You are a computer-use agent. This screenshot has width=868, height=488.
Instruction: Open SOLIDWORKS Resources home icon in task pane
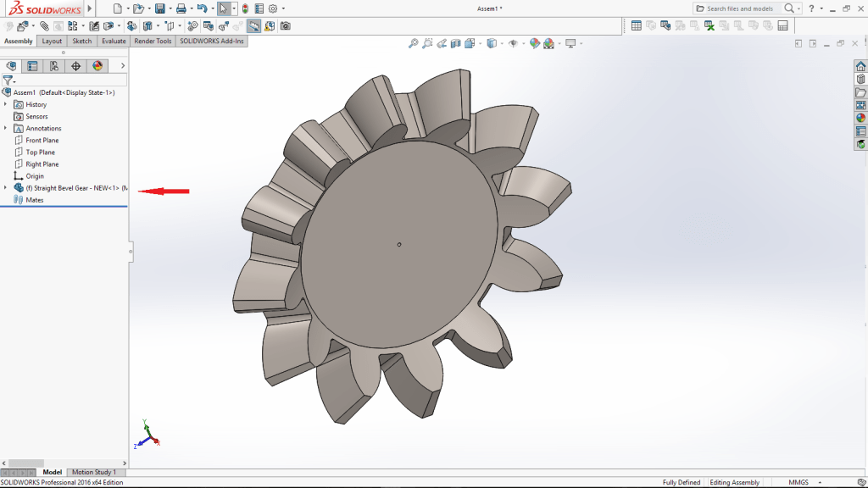tap(860, 66)
